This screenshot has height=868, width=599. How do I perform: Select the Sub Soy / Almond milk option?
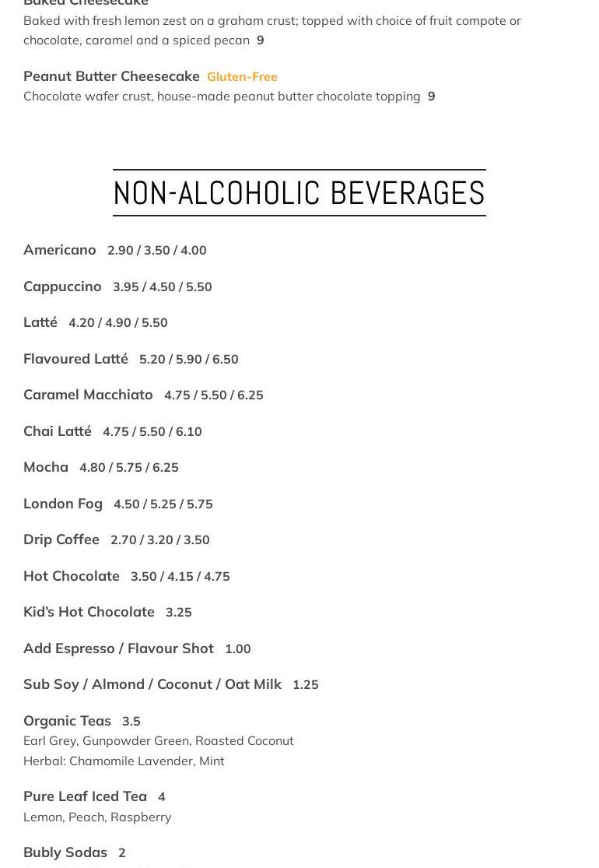pos(152,685)
